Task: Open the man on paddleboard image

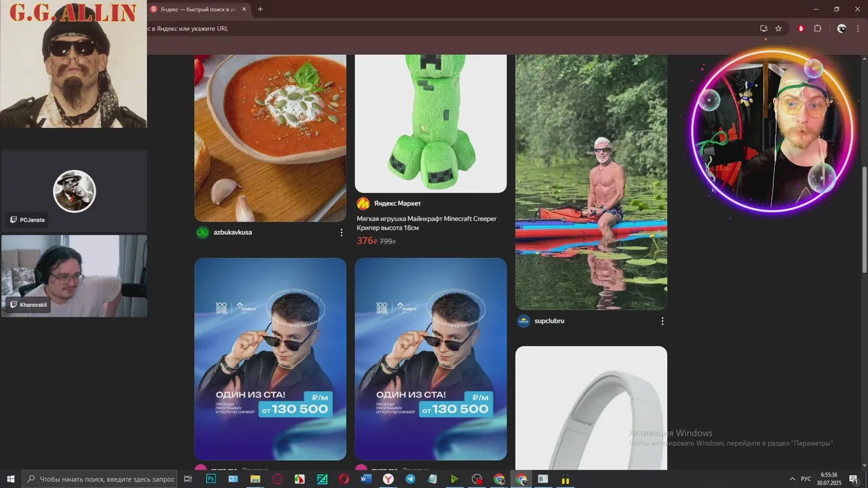Action: coord(591,182)
